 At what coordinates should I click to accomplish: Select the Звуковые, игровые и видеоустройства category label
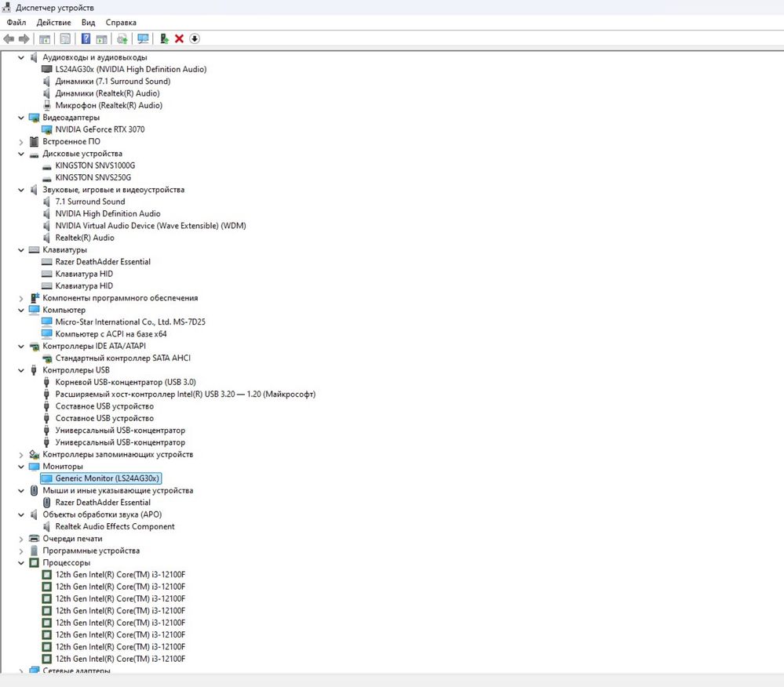114,190
